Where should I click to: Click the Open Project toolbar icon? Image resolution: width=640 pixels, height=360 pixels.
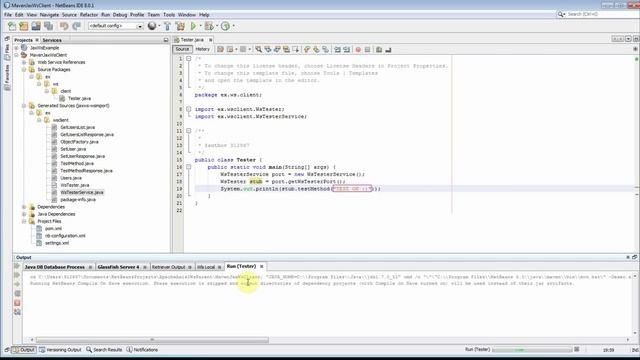click(x=36, y=26)
